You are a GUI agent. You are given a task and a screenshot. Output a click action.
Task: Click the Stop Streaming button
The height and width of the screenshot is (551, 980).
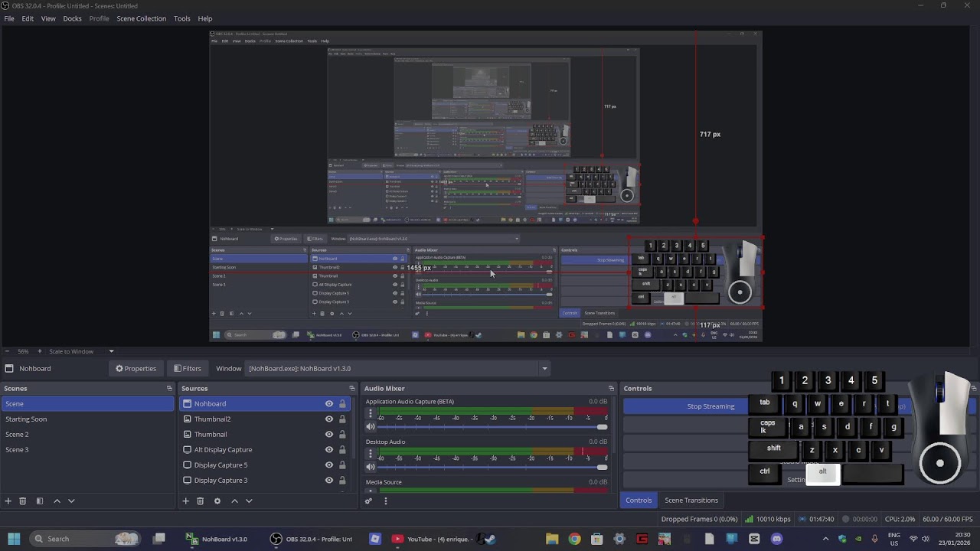click(x=710, y=406)
